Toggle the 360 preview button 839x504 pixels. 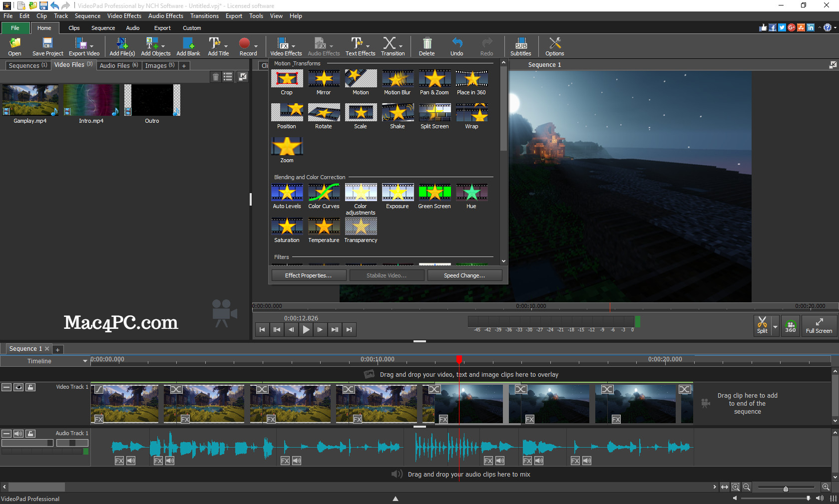click(x=791, y=326)
